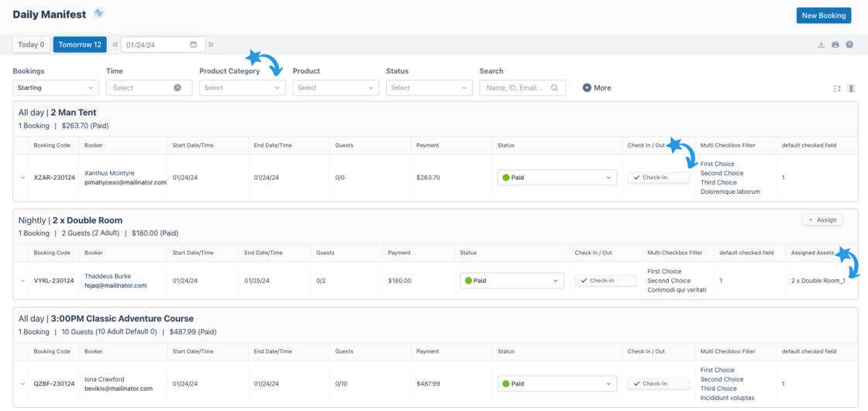Click booking code XZAR-230124
The height and width of the screenshot is (411, 868).
(53, 178)
